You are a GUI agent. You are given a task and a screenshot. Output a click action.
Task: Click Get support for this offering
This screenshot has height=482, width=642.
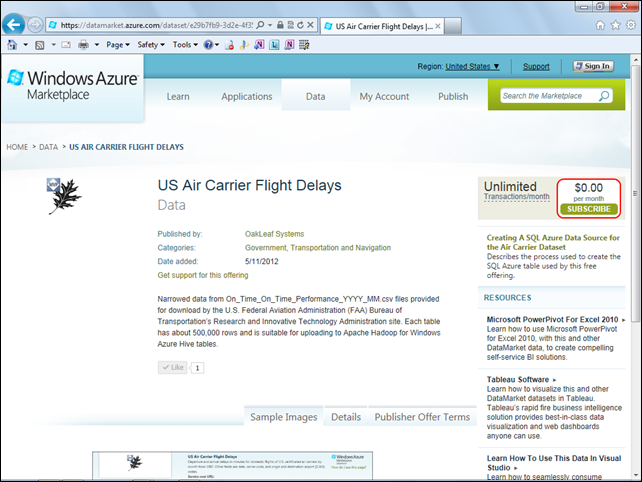coord(203,275)
